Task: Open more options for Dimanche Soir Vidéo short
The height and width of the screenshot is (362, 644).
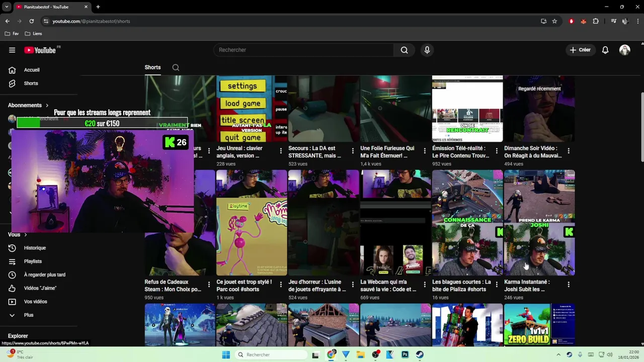Action: coord(569,151)
